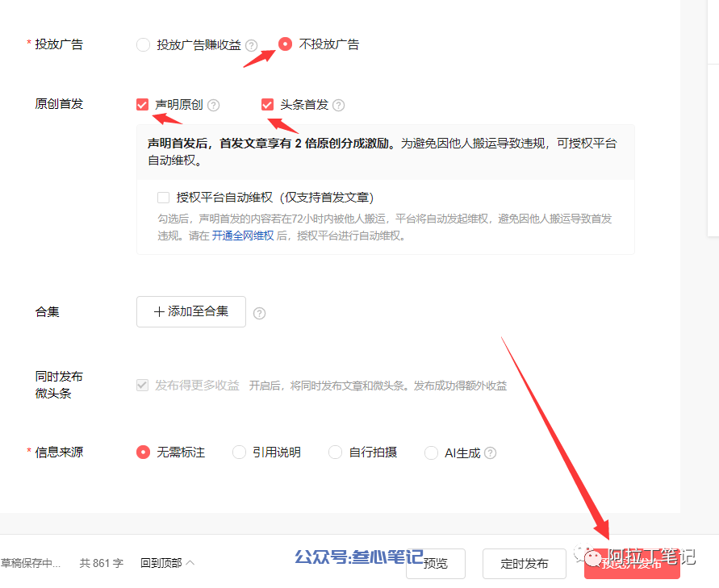Open the 开通全网维权 link

pyautogui.click(x=243, y=236)
